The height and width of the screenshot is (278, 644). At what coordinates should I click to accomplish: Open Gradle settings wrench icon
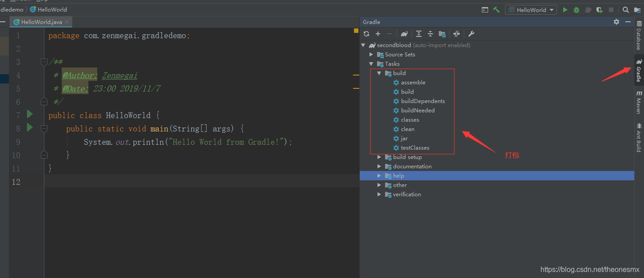[471, 34]
